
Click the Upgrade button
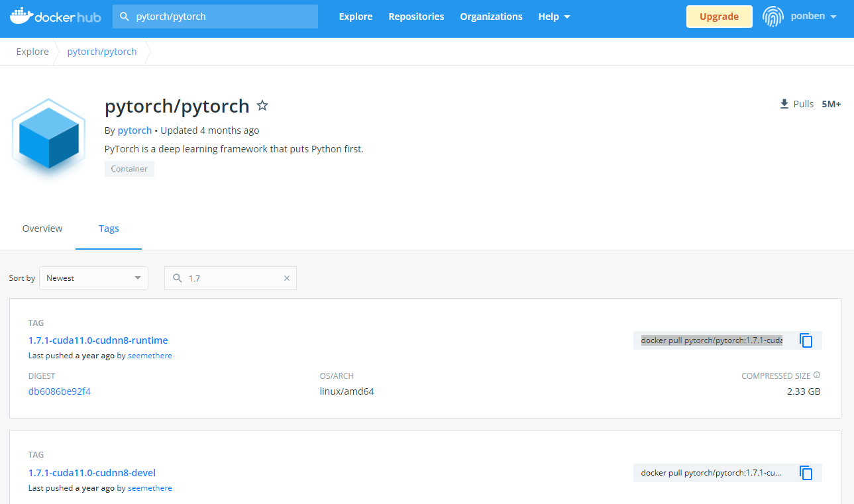point(719,17)
